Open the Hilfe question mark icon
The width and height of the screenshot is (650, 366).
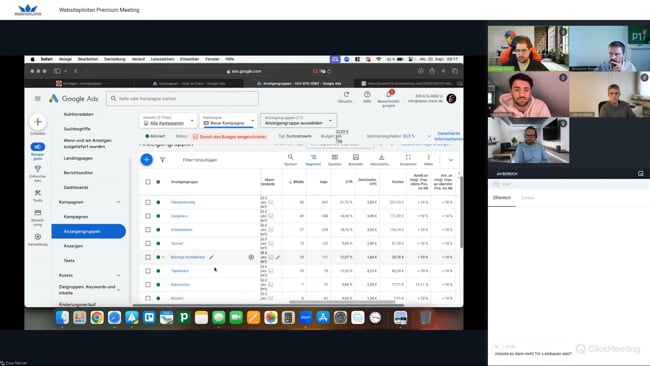tap(367, 95)
